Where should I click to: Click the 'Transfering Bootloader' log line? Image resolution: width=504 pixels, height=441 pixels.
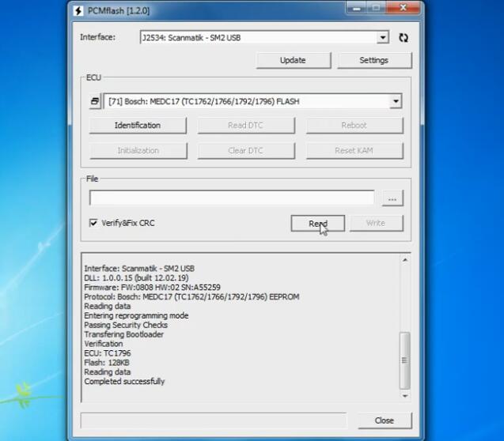coord(123,334)
